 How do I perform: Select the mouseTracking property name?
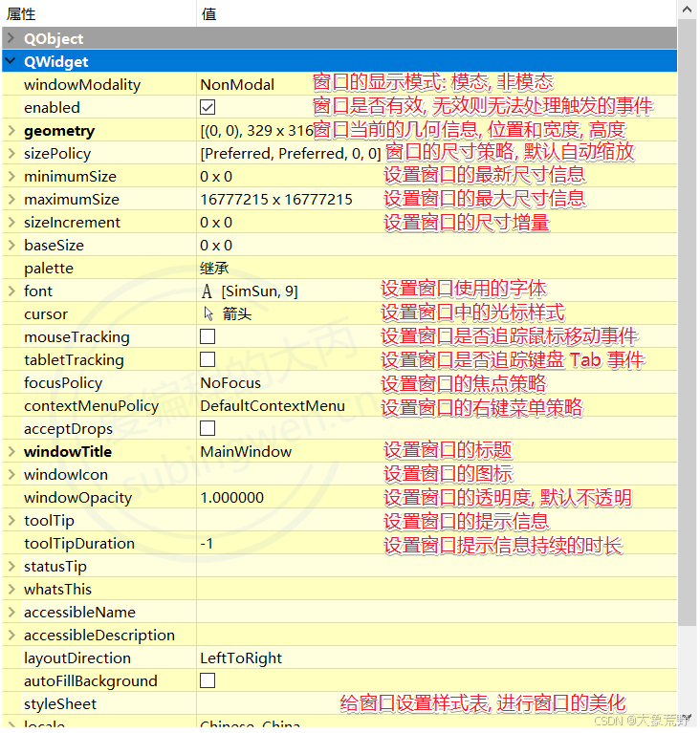[x=77, y=337]
